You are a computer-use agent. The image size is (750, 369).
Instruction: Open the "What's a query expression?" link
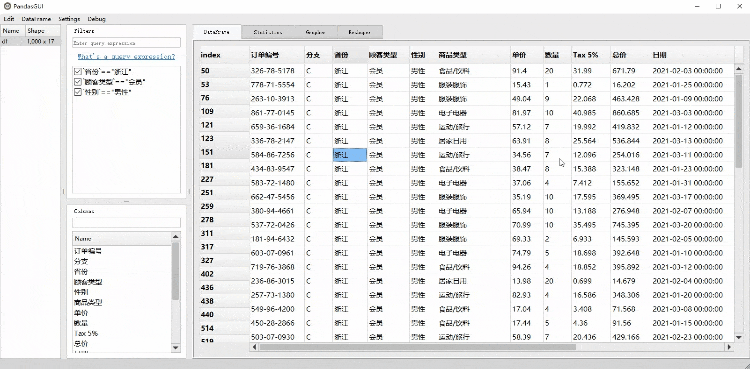point(126,56)
